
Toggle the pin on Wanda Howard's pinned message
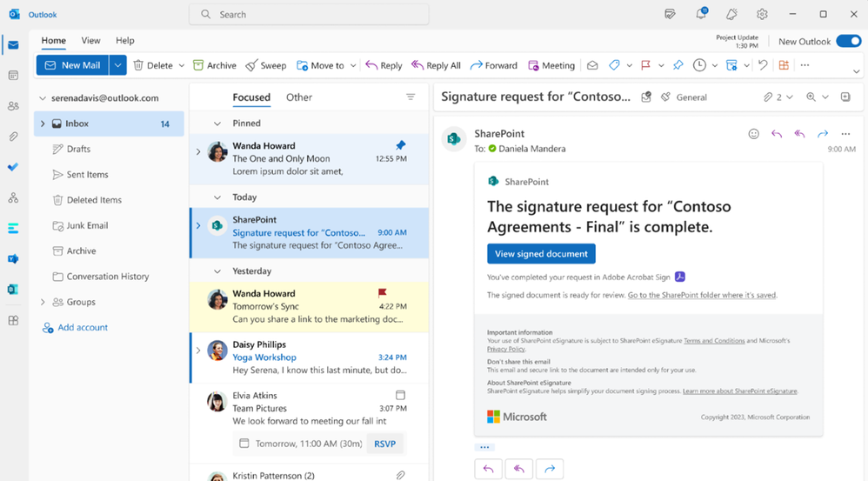(400, 145)
